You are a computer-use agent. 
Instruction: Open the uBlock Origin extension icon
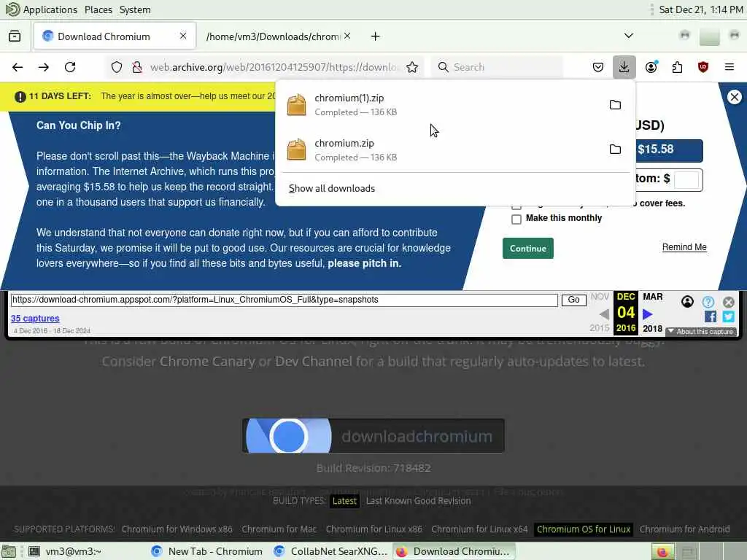click(x=703, y=67)
